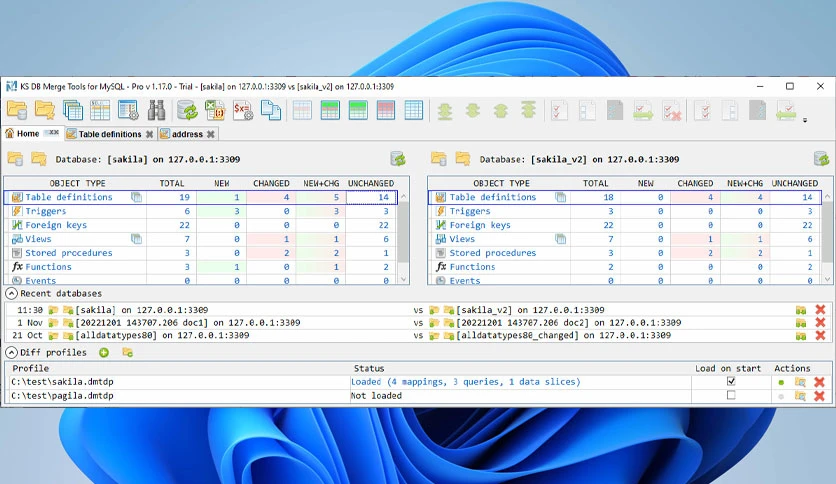Click the stacked tables toolbar icon

[x=73, y=110]
